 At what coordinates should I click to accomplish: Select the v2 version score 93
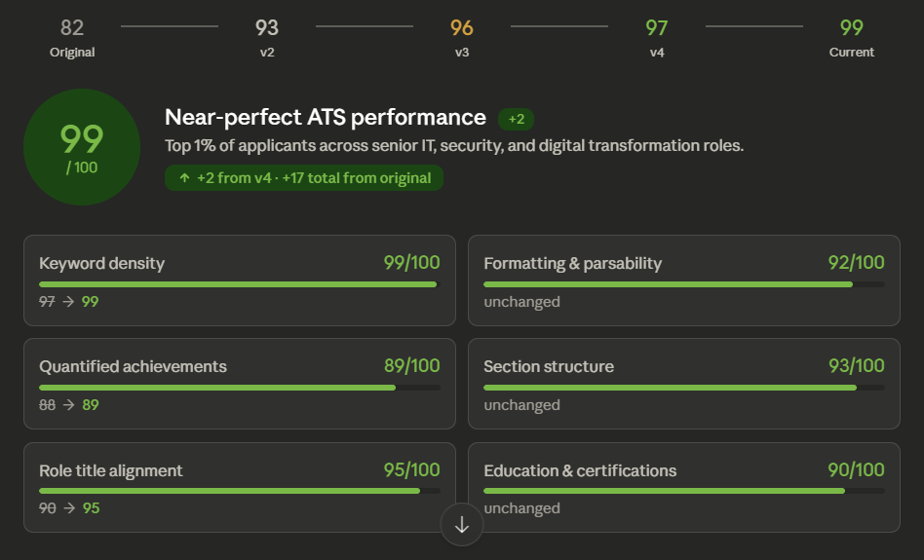point(267,37)
